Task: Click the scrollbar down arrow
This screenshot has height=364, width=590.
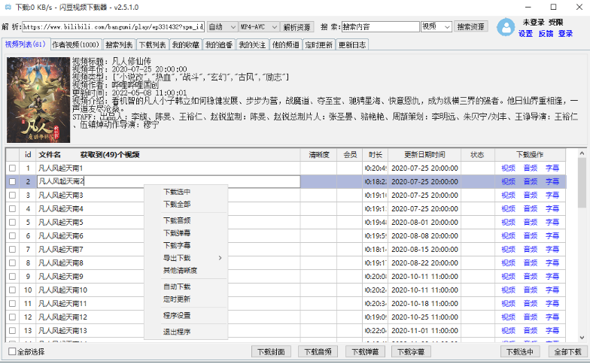Action: pyautogui.click(x=582, y=337)
